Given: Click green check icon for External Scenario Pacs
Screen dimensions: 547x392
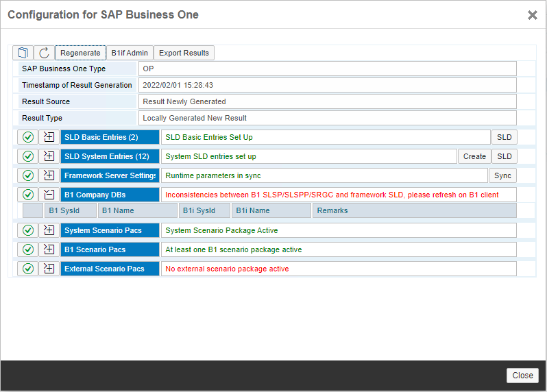Looking at the screenshot, I should tap(28, 269).
